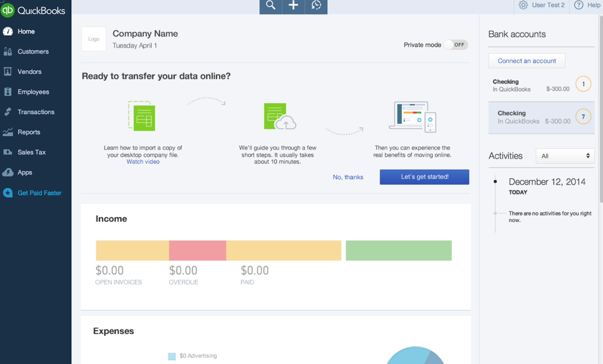Dismiss with No, thanks link

(348, 177)
